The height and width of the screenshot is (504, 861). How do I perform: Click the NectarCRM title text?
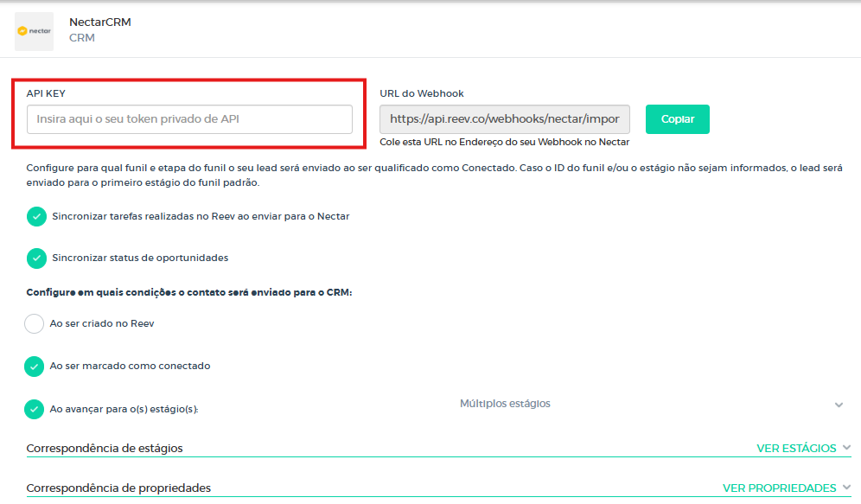(100, 22)
